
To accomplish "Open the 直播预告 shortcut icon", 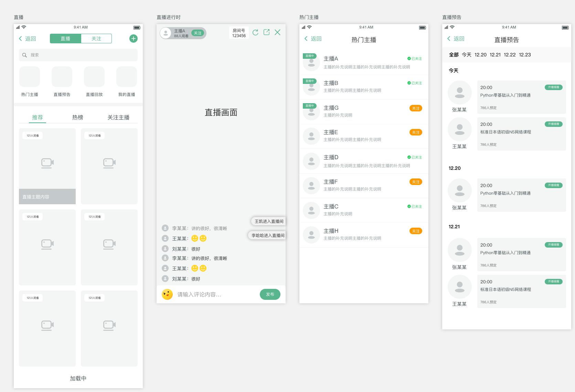I will pyautogui.click(x=62, y=77).
